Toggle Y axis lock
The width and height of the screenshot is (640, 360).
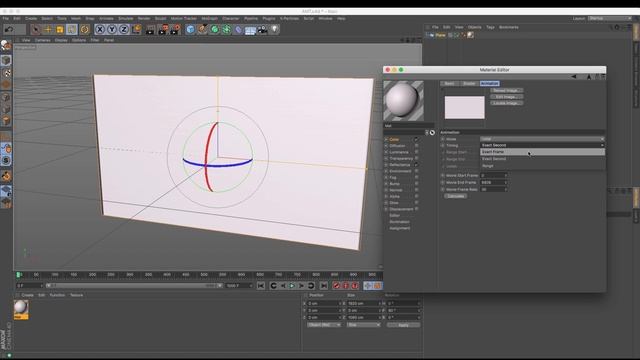pos(111,29)
